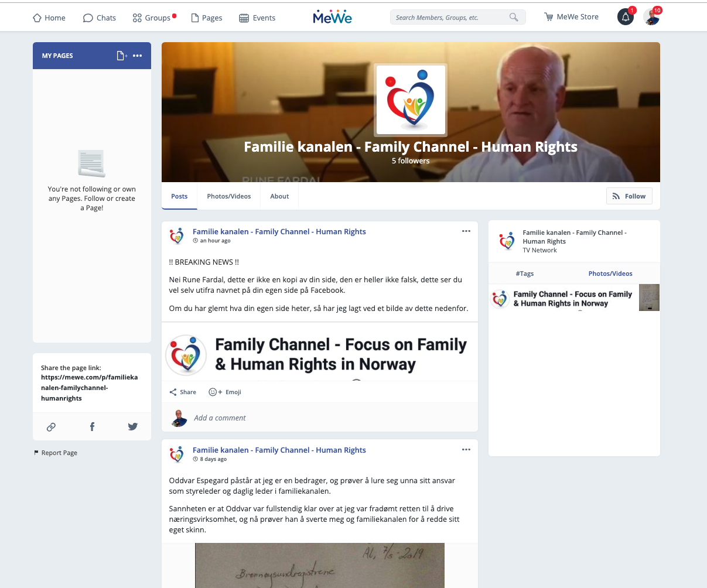Viewport: 707px width, 588px height.
Task: Click the mewe.com page link text
Action: [x=89, y=388]
